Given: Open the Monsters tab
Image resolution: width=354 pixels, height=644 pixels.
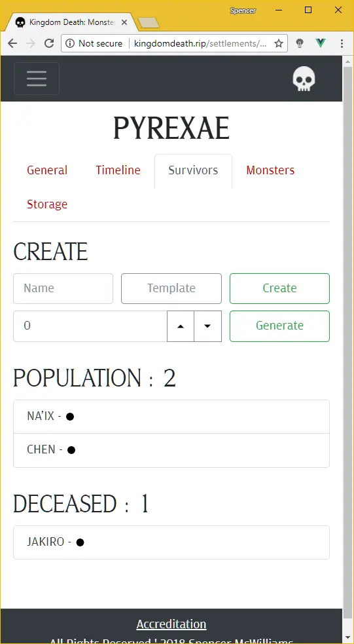Looking at the screenshot, I should pyautogui.click(x=270, y=170).
